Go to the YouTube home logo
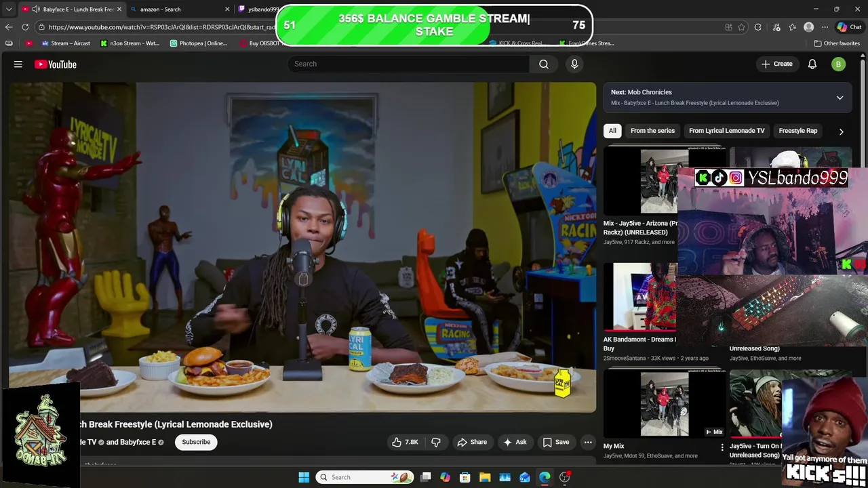This screenshot has width=868, height=488. click(56, 64)
